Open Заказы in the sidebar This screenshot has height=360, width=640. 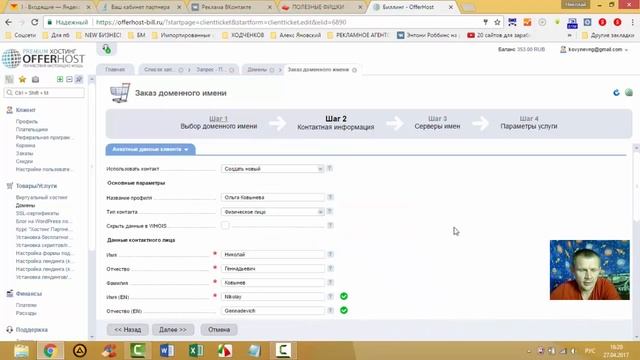coord(24,153)
